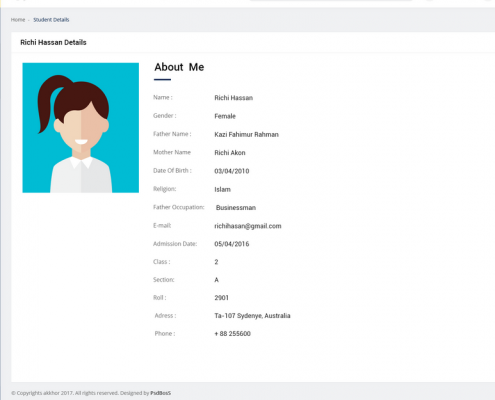Click the Section value A
Image resolution: width=495 pixels, height=400 pixels.
coord(216,280)
